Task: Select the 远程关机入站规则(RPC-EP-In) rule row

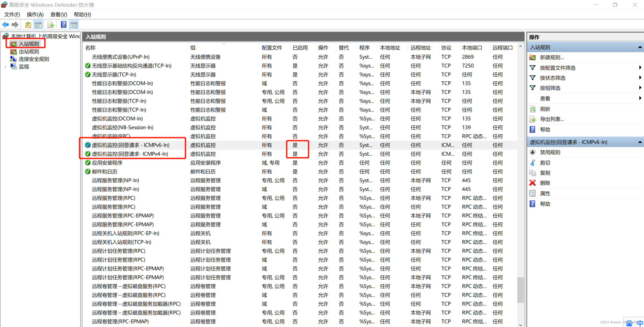Action: point(300,233)
